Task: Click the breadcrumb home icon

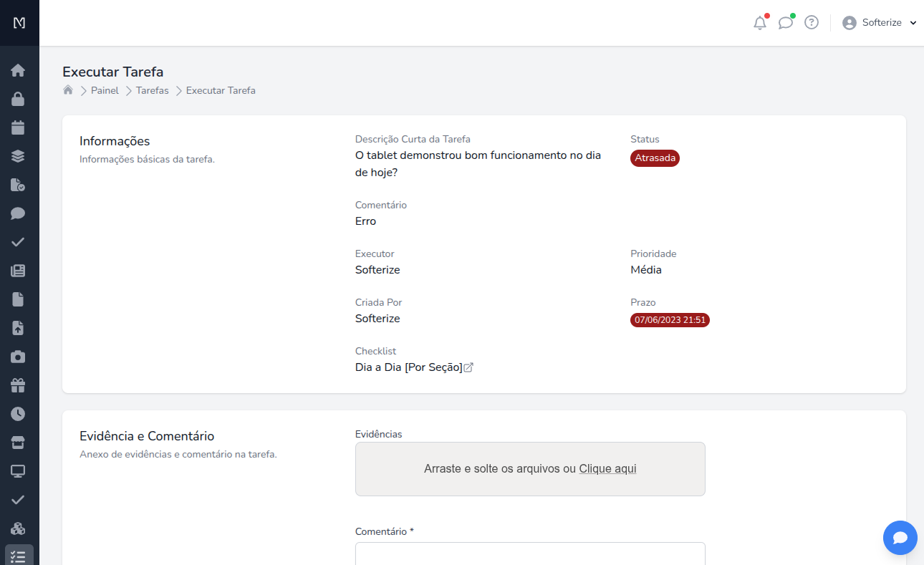Action: coord(68,90)
